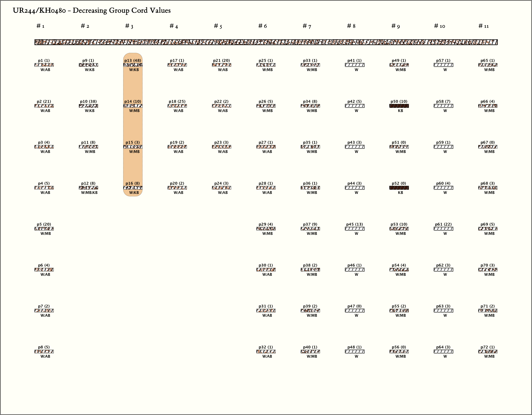Click the p32 (1) cord icon
Viewport: 532px width, 415px height.
(266, 351)
